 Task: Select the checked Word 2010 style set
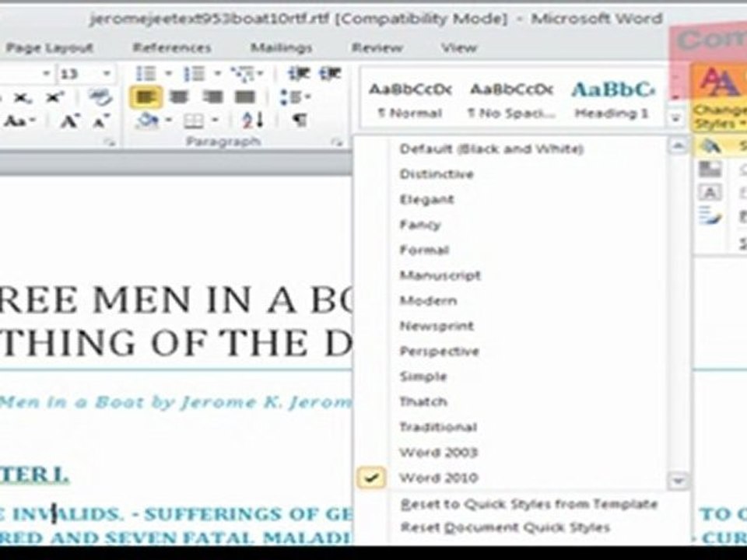(438, 478)
